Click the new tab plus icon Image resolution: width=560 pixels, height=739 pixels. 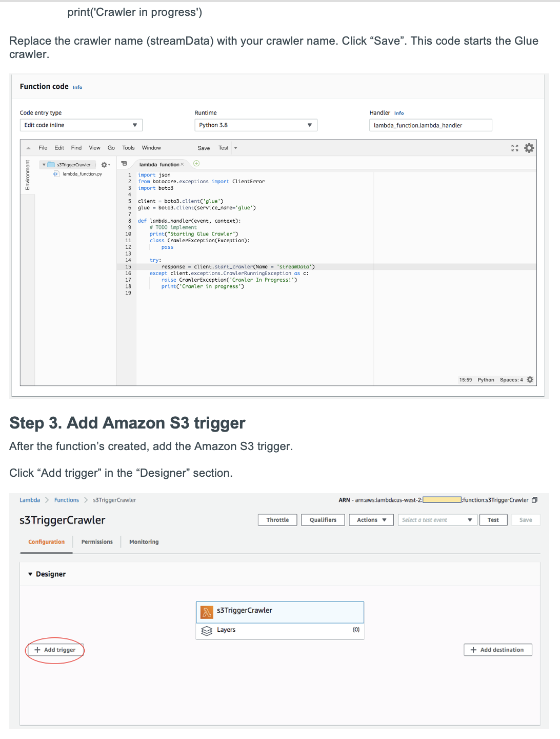point(196,164)
